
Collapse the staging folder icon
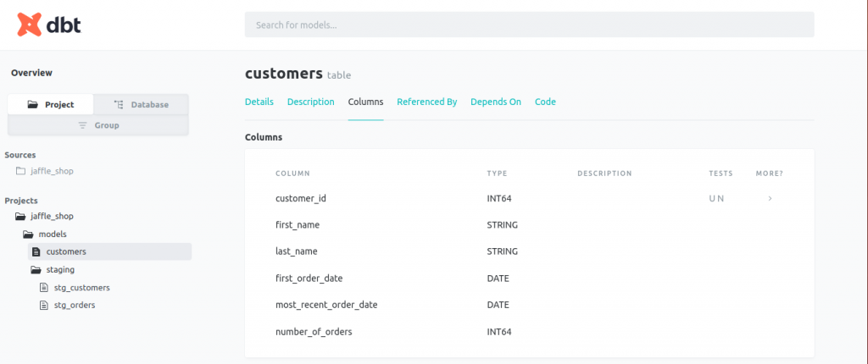pos(36,269)
